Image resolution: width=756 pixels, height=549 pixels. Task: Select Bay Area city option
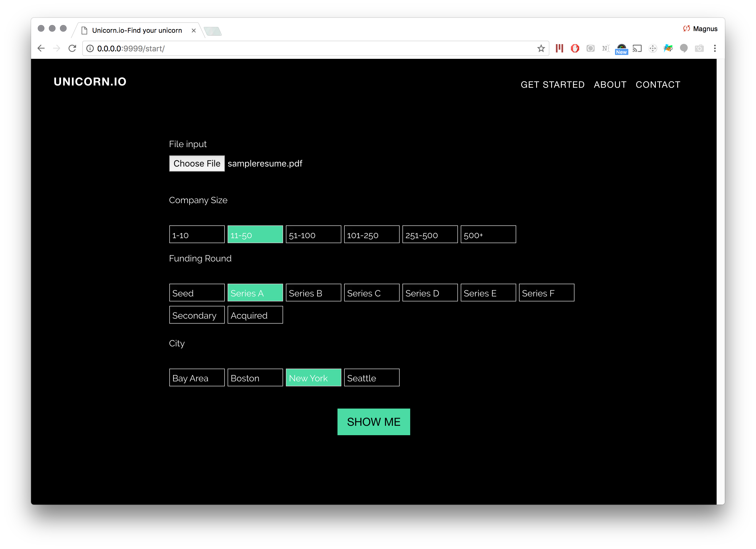(x=197, y=378)
